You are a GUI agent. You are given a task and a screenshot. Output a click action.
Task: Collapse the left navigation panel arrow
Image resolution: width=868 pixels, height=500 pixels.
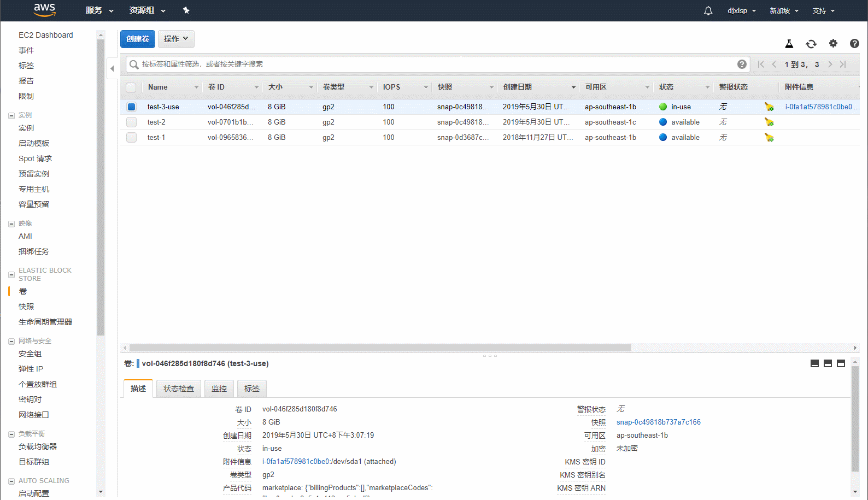[112, 68]
